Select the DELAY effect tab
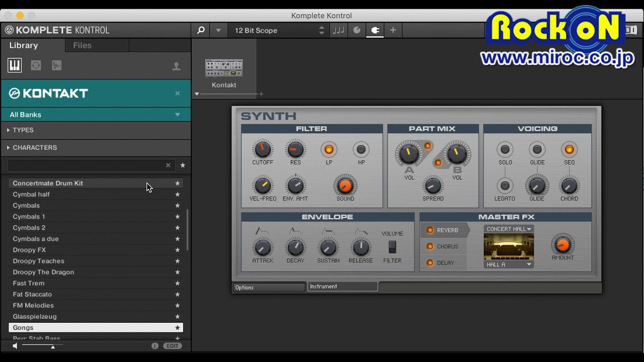 coord(443,262)
